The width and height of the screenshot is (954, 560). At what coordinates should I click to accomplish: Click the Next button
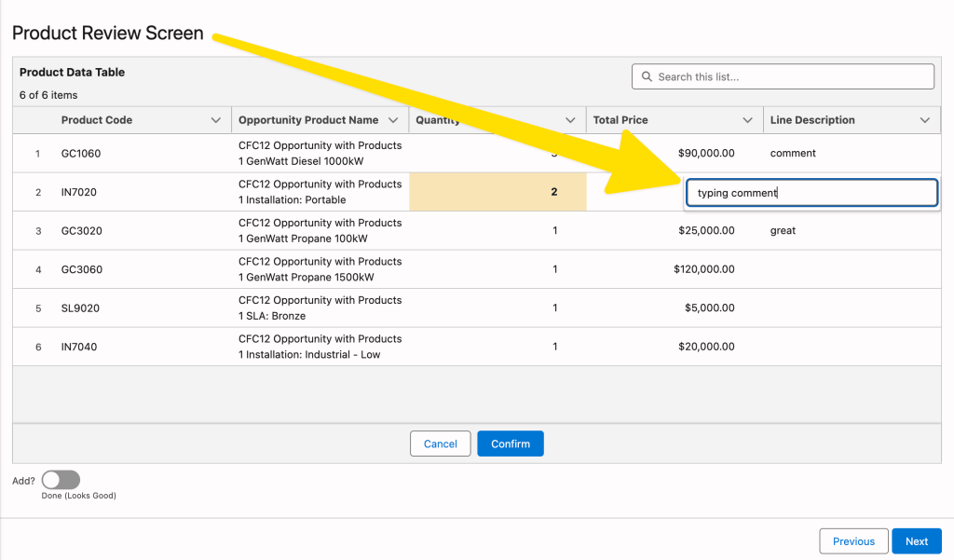point(916,540)
